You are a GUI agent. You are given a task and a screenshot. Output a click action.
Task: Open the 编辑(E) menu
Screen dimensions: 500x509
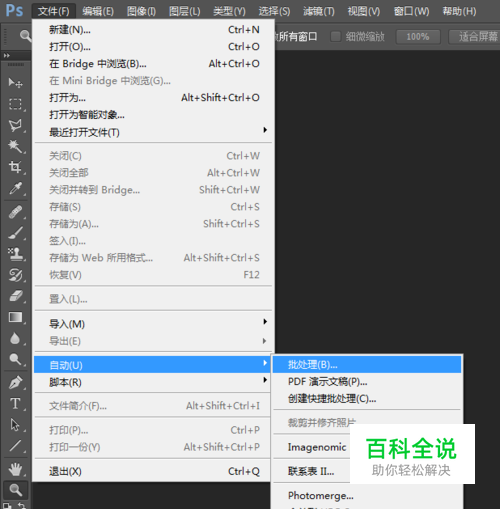pyautogui.click(x=98, y=11)
